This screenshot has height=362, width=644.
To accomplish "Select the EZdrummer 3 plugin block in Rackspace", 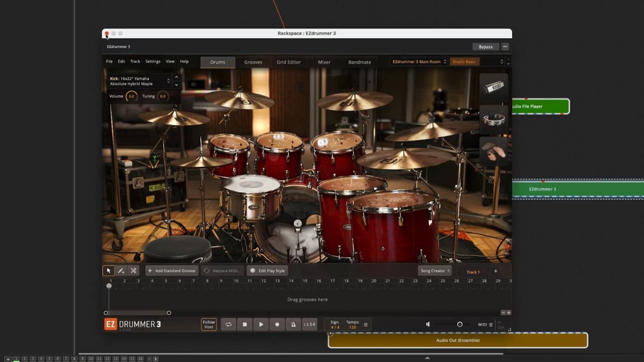I will coord(578,189).
